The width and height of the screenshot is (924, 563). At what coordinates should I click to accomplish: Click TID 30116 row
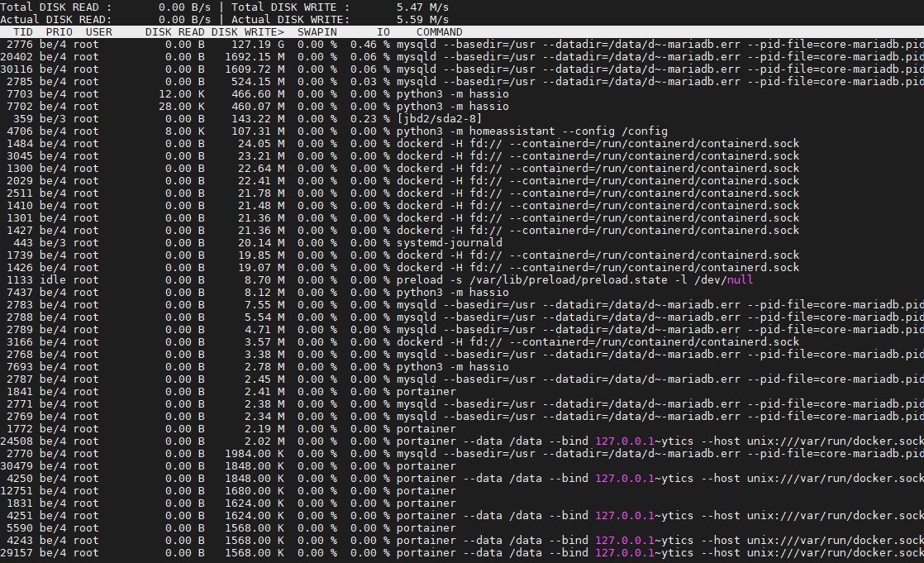click(x=462, y=69)
